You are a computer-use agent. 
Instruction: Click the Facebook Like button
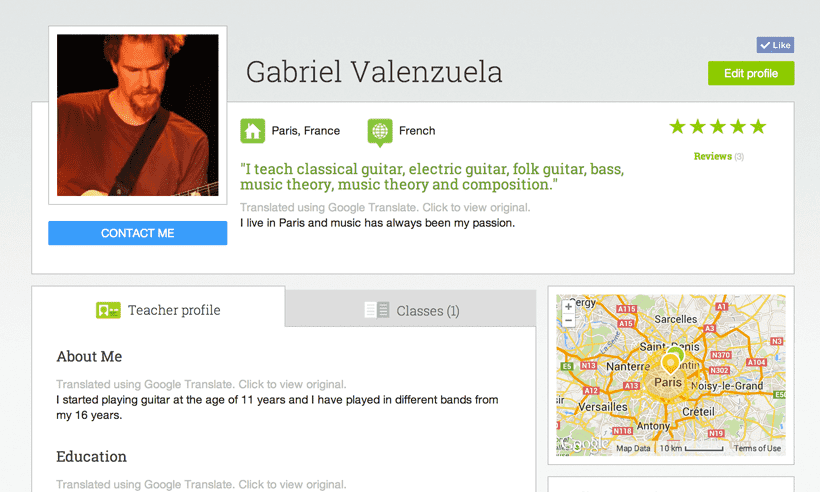tap(775, 45)
